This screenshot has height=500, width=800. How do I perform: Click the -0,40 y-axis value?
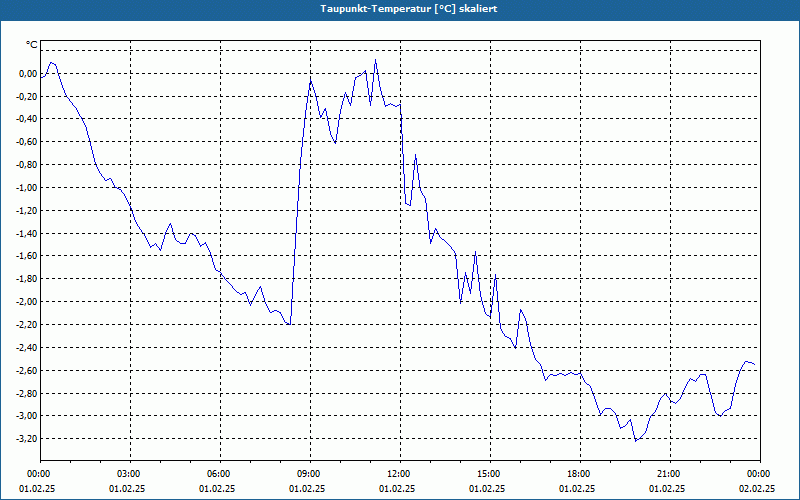point(27,119)
